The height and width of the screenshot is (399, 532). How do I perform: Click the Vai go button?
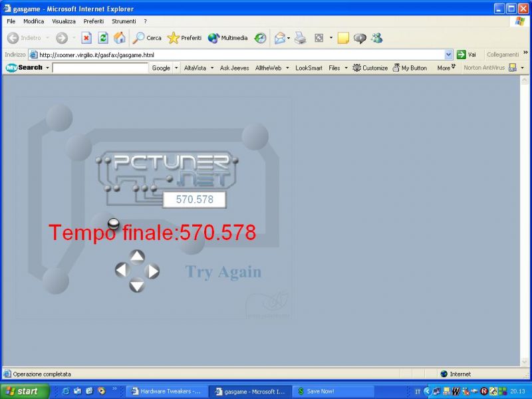point(467,55)
